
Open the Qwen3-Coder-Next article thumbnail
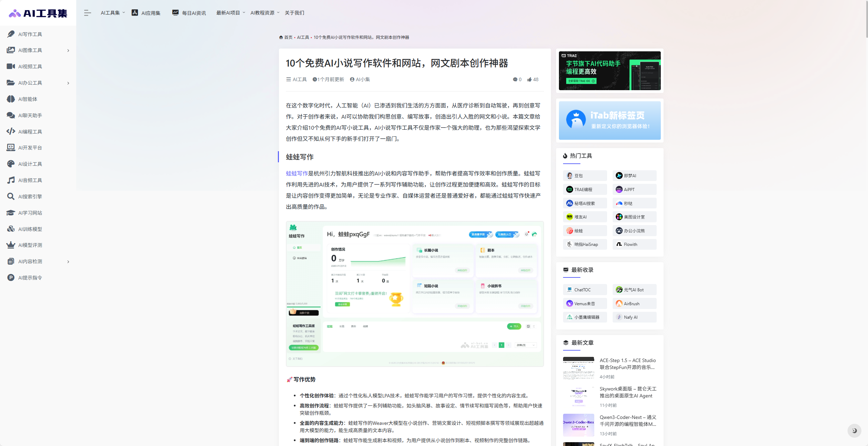click(x=578, y=425)
